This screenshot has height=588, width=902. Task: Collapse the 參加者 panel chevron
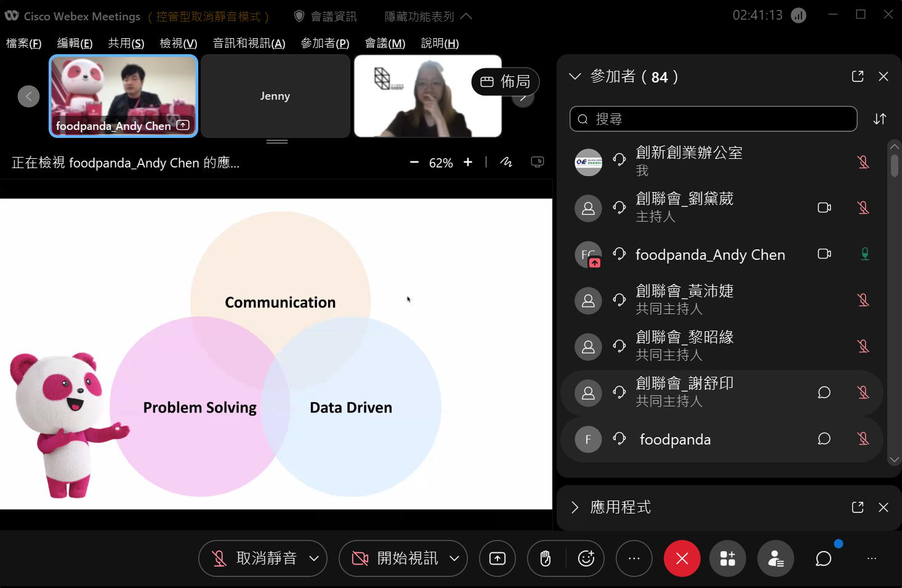pyautogui.click(x=575, y=76)
